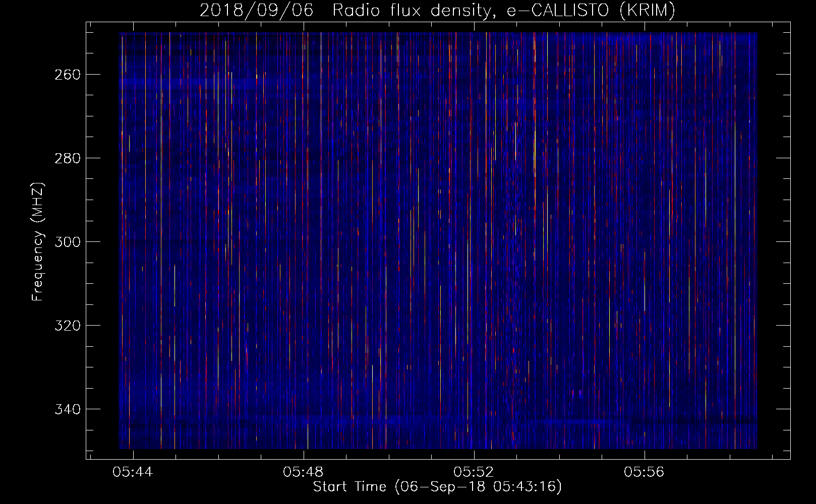The width and height of the screenshot is (816, 504).
Task: Click the 340 frequency tick label
Action: point(67,409)
